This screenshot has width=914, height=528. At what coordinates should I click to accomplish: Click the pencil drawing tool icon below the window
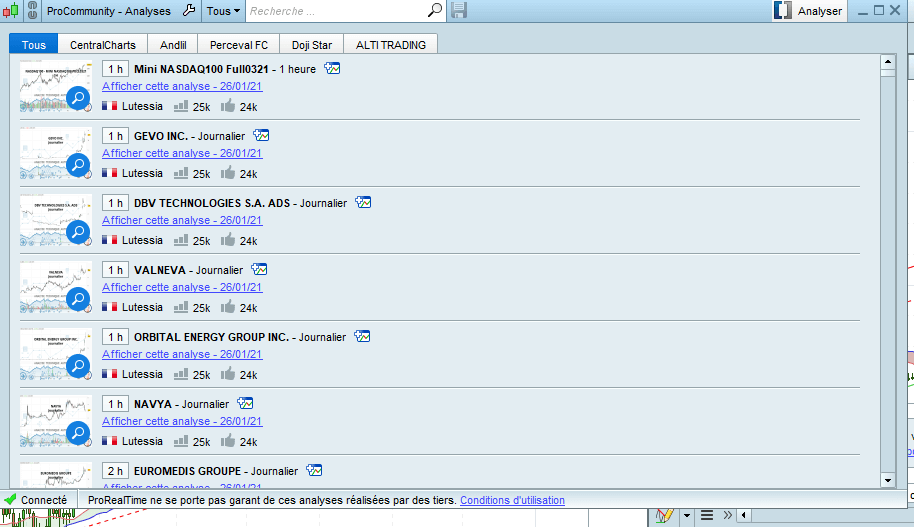pyautogui.click(x=665, y=516)
